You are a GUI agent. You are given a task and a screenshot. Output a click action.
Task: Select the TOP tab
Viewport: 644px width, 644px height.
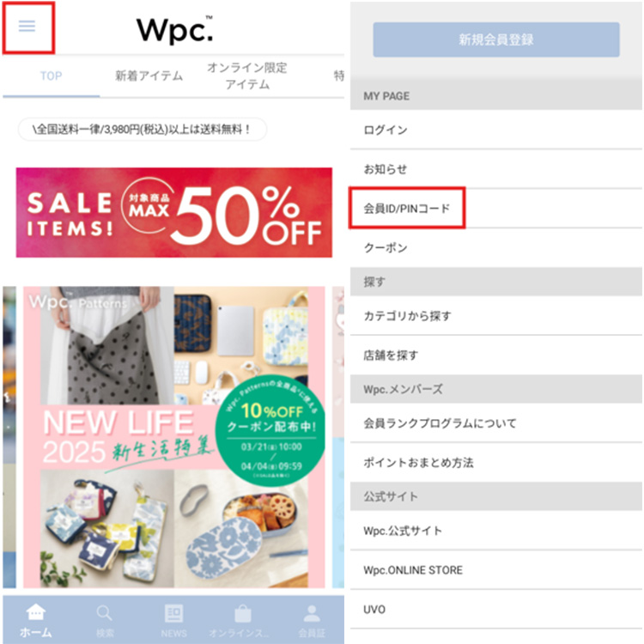coord(51,76)
